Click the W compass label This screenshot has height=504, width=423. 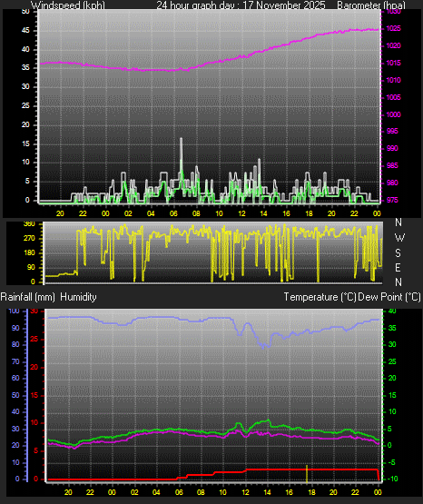[399, 238]
